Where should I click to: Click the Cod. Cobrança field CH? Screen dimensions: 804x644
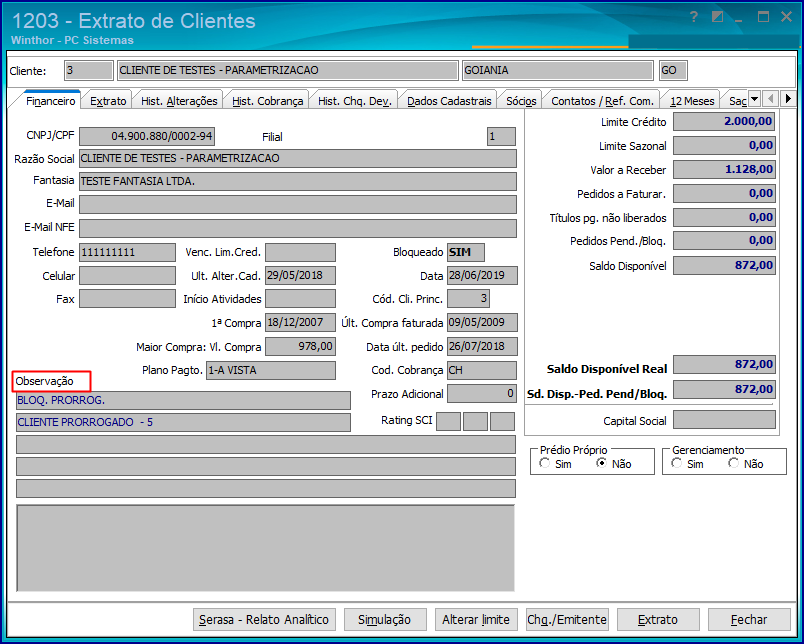482,370
